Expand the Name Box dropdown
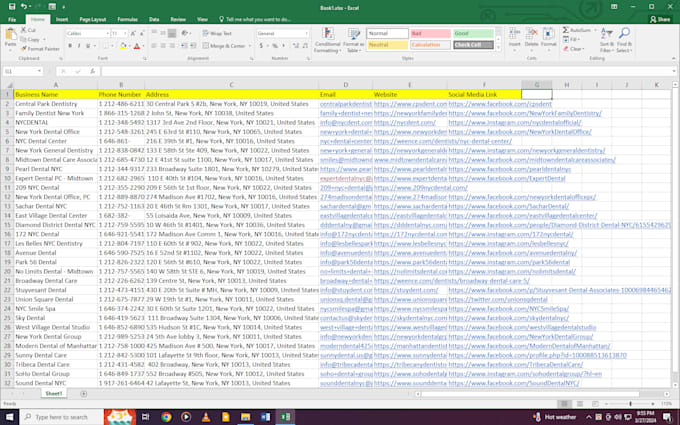 (39, 71)
